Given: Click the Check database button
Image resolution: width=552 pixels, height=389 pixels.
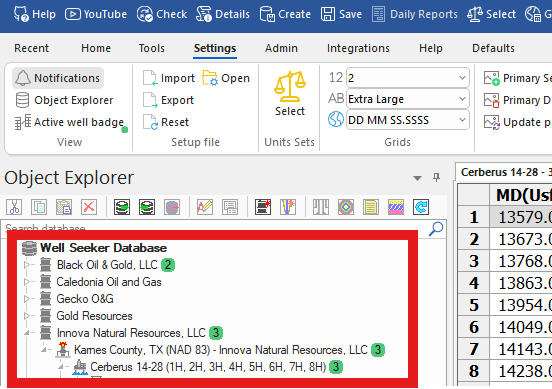Looking at the screenshot, I should pyautogui.click(x=162, y=14).
